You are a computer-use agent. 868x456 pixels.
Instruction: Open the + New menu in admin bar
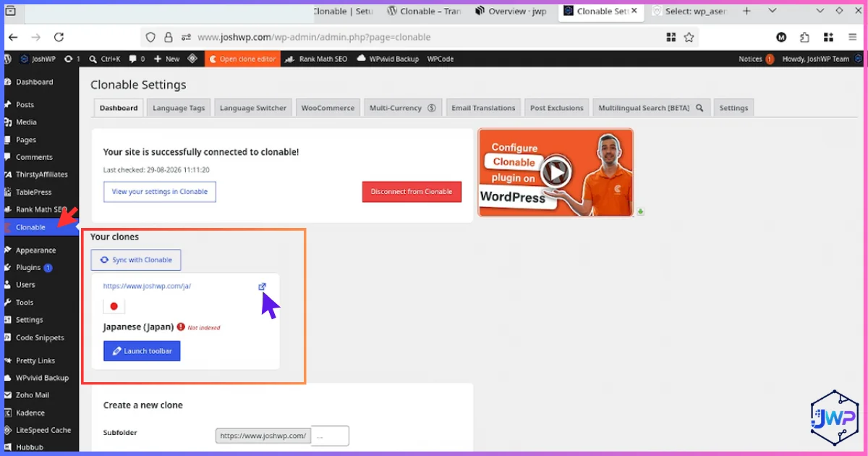tap(167, 59)
